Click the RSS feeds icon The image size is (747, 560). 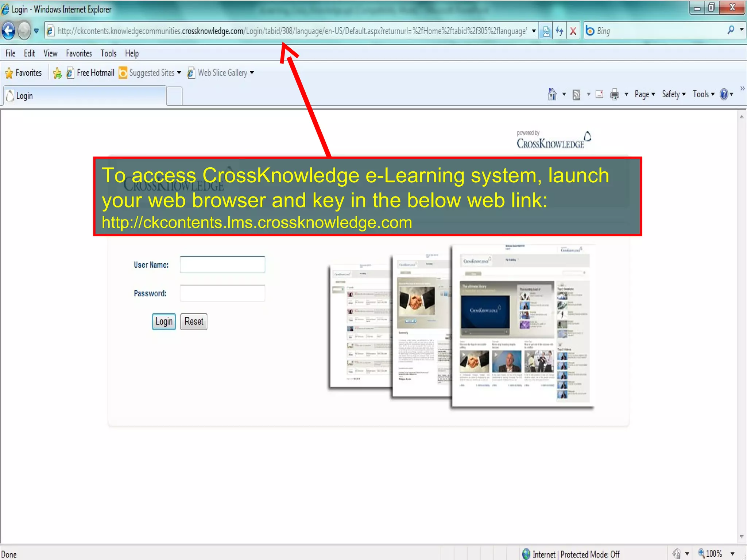coord(576,95)
